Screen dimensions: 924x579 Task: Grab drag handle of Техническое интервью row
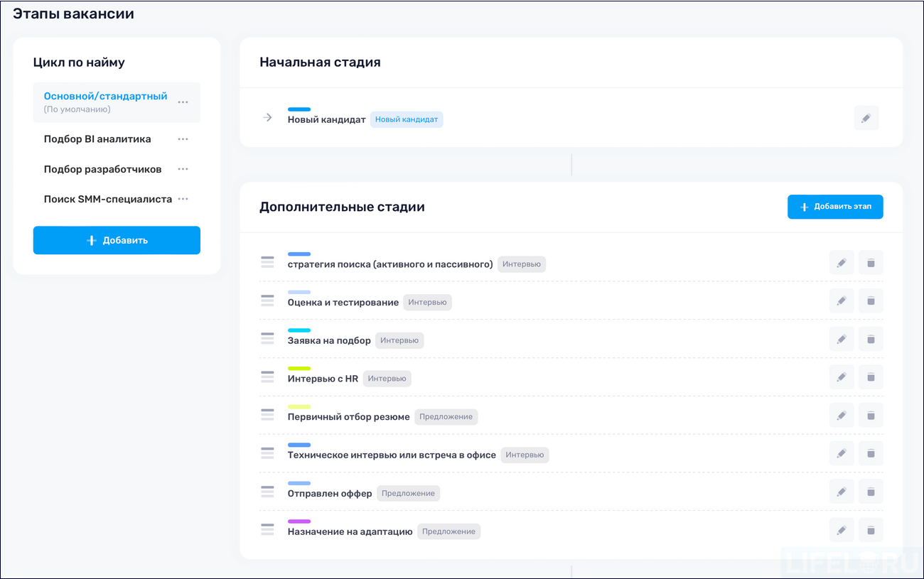[x=267, y=453]
